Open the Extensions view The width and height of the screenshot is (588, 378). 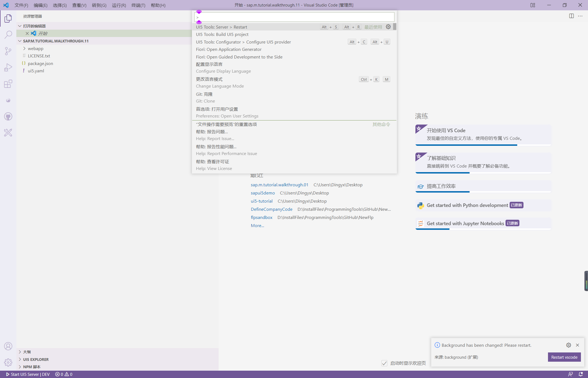(8, 83)
